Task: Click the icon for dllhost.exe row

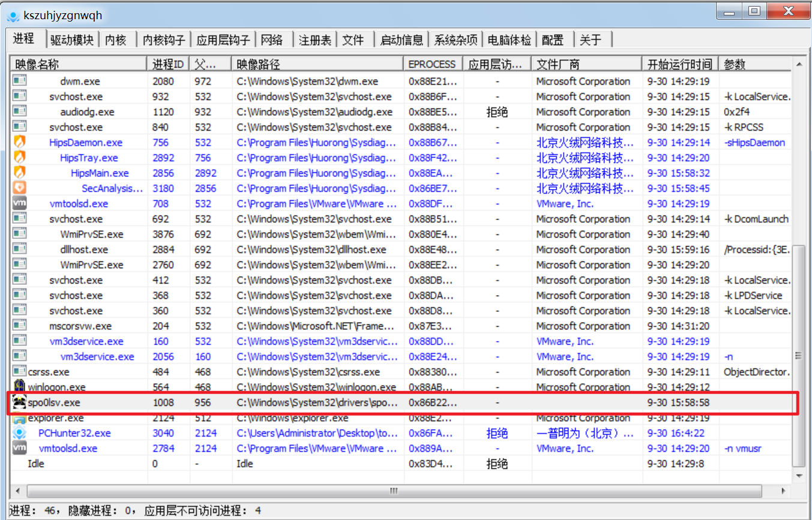Action: click(x=19, y=250)
